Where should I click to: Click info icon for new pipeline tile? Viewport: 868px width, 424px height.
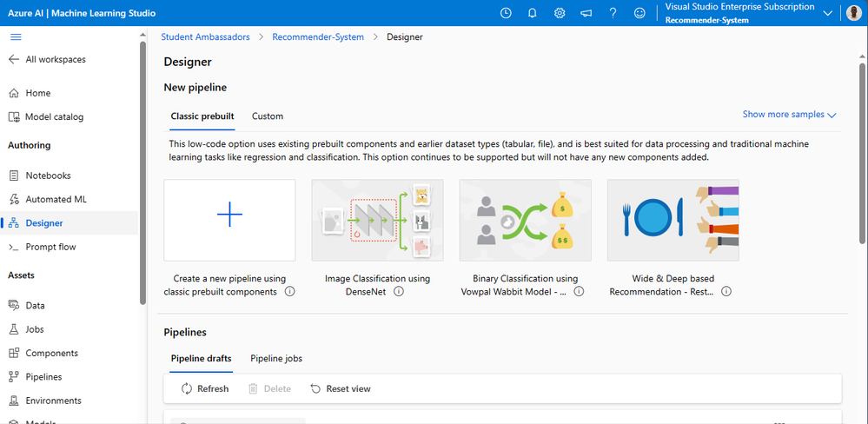pos(289,292)
